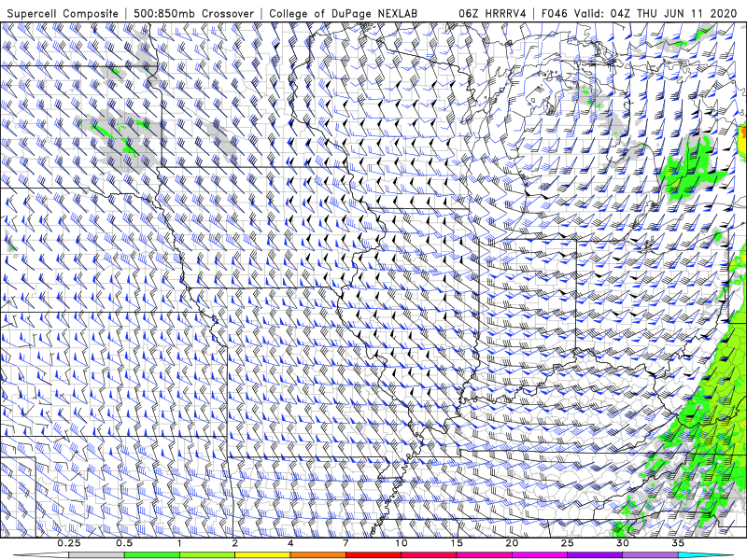Click the legend value 7

point(345,543)
